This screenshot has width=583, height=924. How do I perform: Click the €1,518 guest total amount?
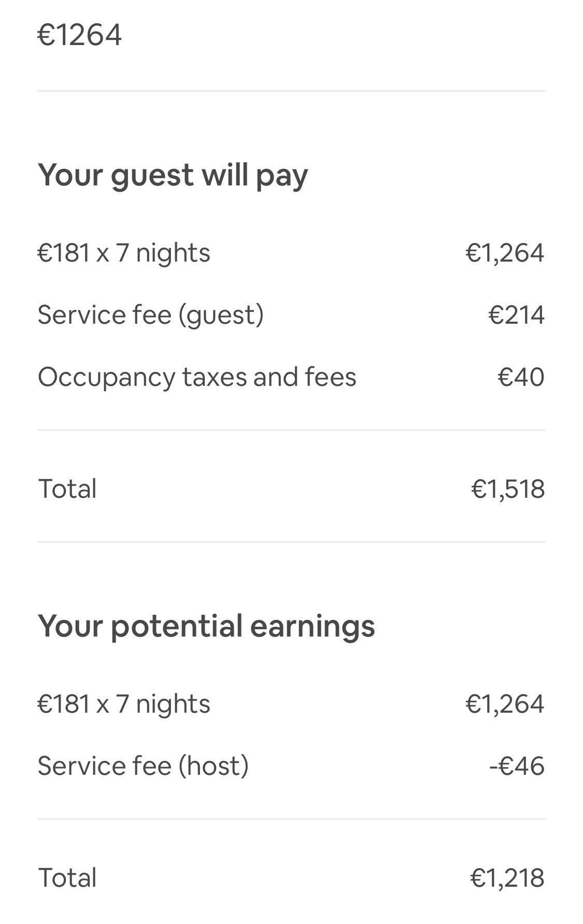click(508, 488)
